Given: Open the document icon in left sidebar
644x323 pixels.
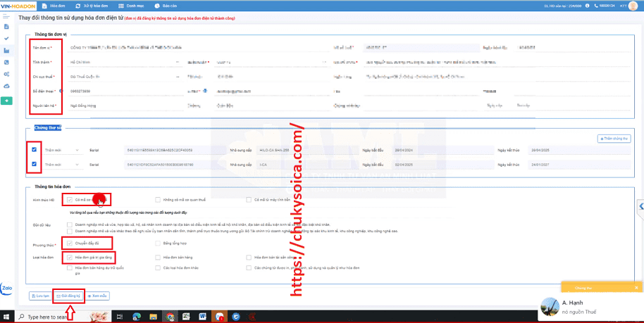Looking at the screenshot, I should pyautogui.click(x=6, y=27).
